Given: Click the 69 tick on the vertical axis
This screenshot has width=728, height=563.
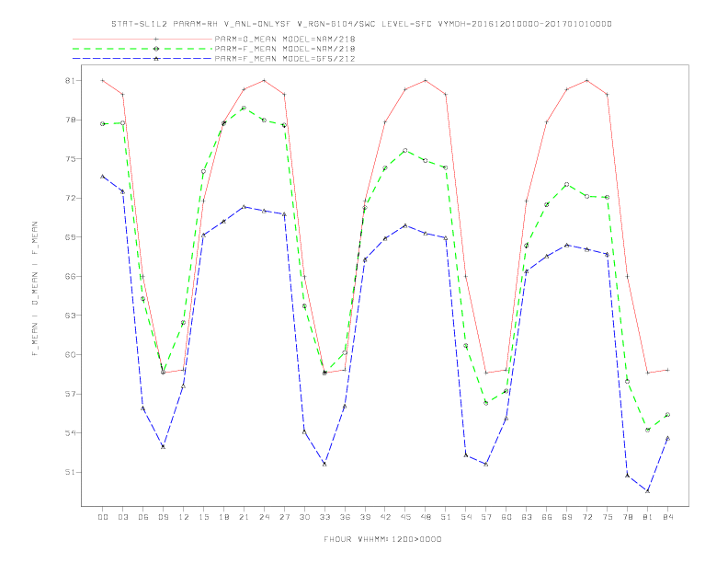Looking at the screenshot, I should [70, 237].
